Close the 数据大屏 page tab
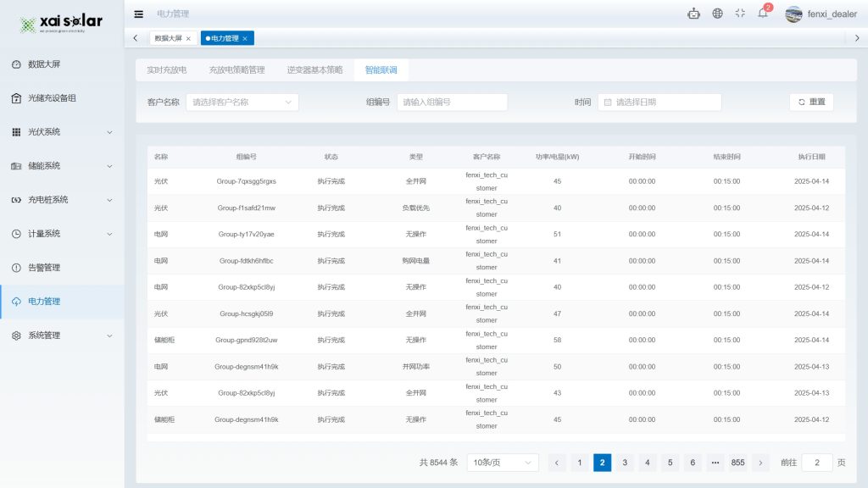 click(188, 38)
